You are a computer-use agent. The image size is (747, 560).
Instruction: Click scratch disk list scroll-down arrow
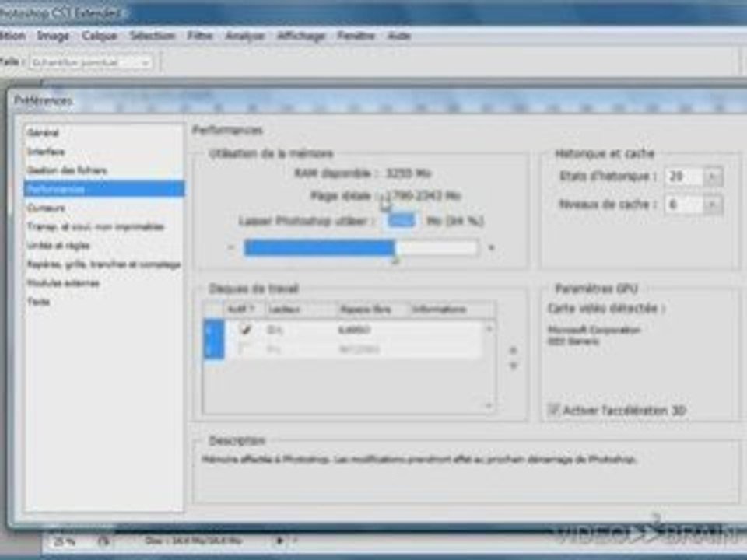click(x=489, y=406)
